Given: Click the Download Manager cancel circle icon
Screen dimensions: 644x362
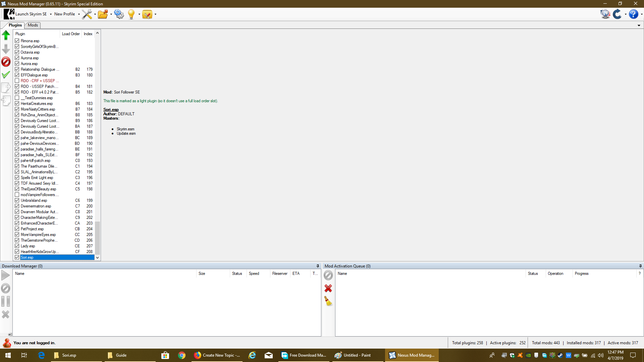Looking at the screenshot, I should pos(6,288).
